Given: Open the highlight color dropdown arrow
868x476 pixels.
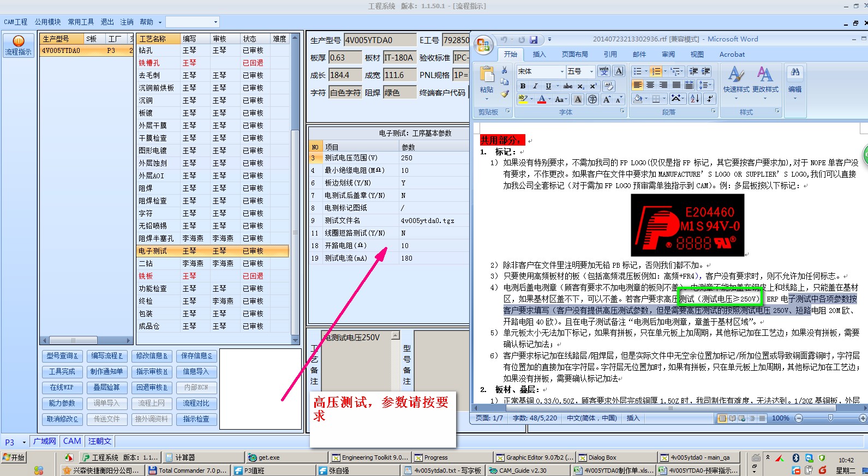Looking at the screenshot, I should pyautogui.click(x=531, y=99).
